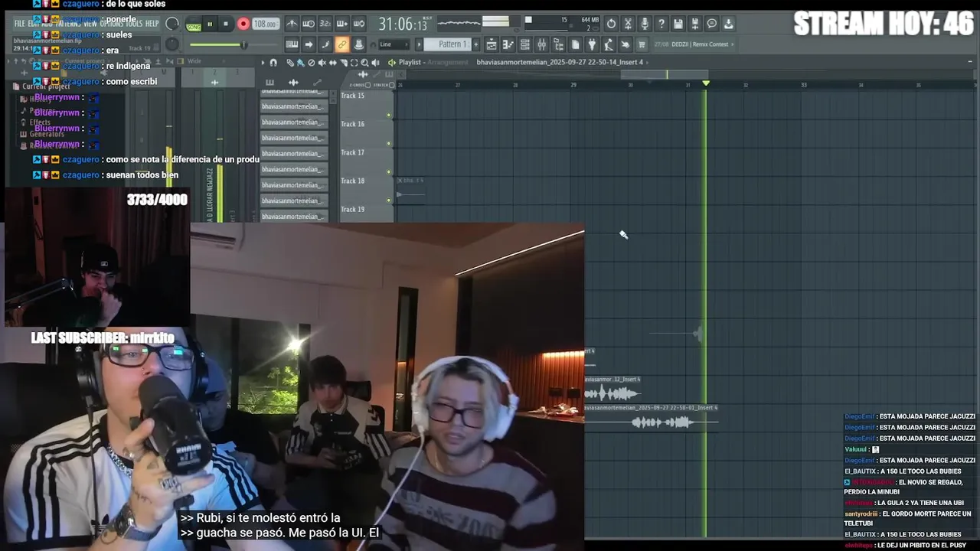Select the Paint brush tool in playlist
Screen dimensions: 980x551
(x=300, y=62)
